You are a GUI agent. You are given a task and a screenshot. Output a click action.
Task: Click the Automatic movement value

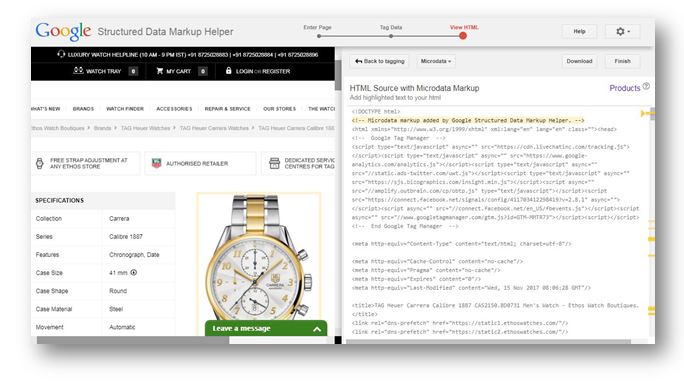coord(122,327)
